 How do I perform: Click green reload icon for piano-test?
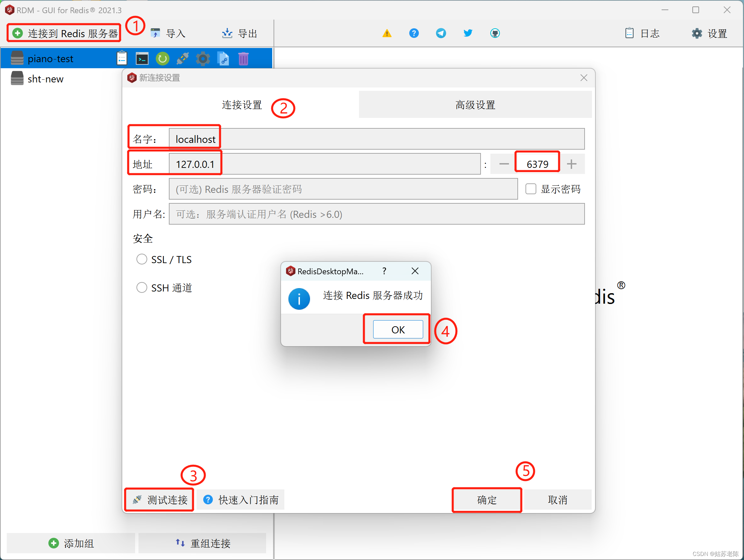[162, 58]
